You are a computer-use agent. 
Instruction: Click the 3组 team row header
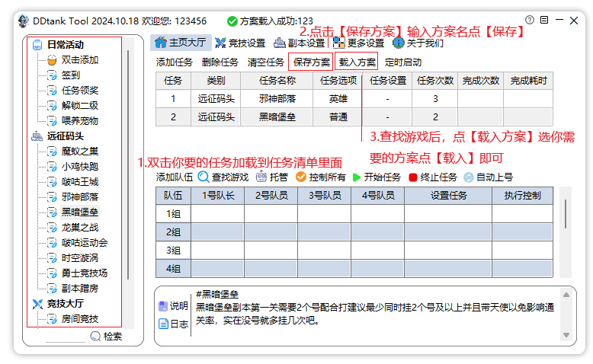[x=173, y=251]
